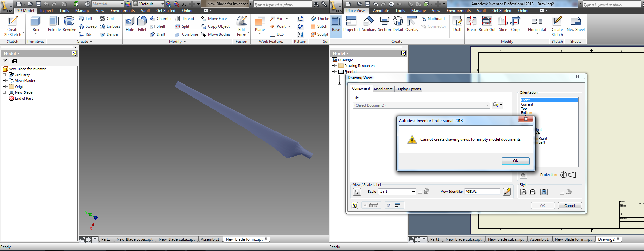Open the Scale dropdown

click(x=413, y=192)
